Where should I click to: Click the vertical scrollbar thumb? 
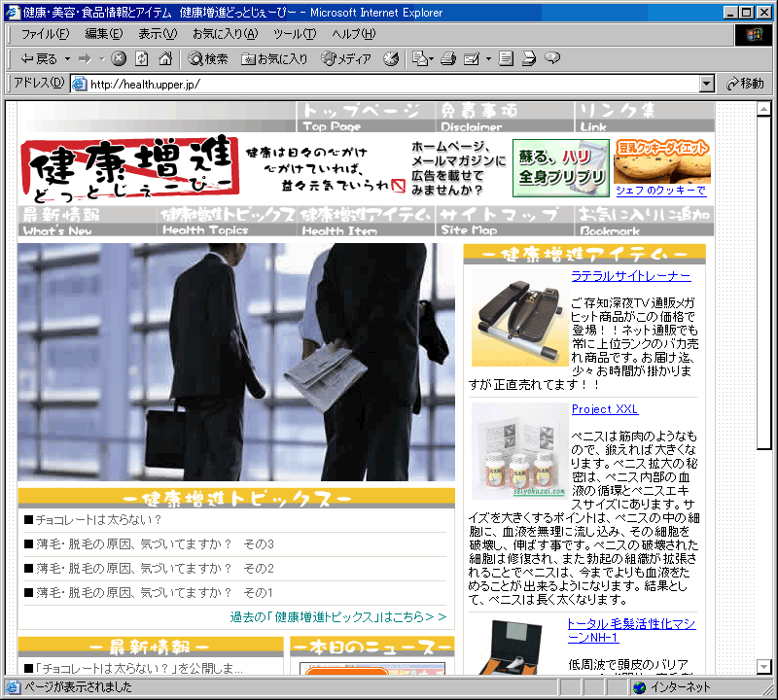tap(763, 283)
